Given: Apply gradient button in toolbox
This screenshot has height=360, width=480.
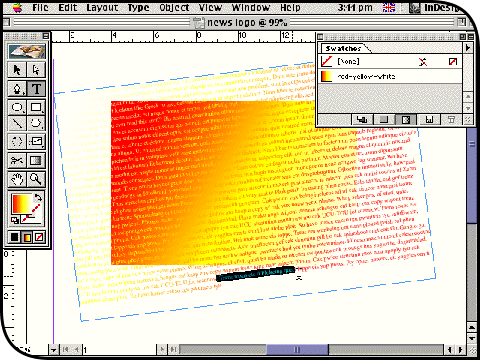Looking at the screenshot, I should pos(27,237).
